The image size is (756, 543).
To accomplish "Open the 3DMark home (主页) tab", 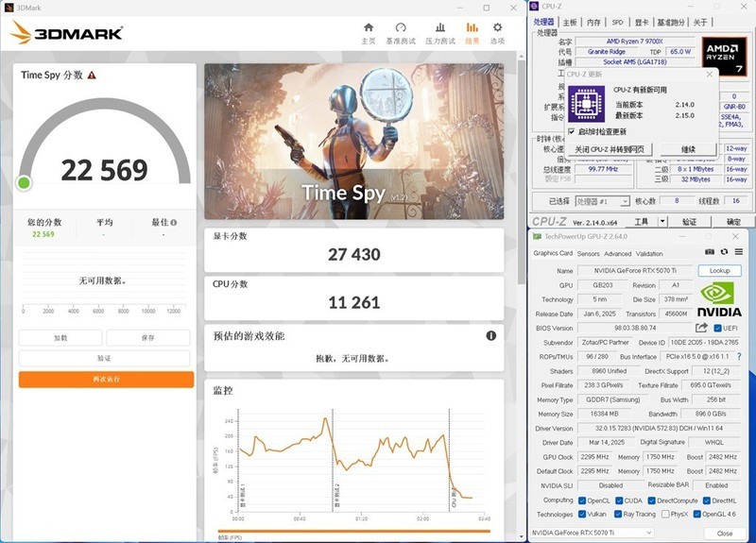I will 369,33.
